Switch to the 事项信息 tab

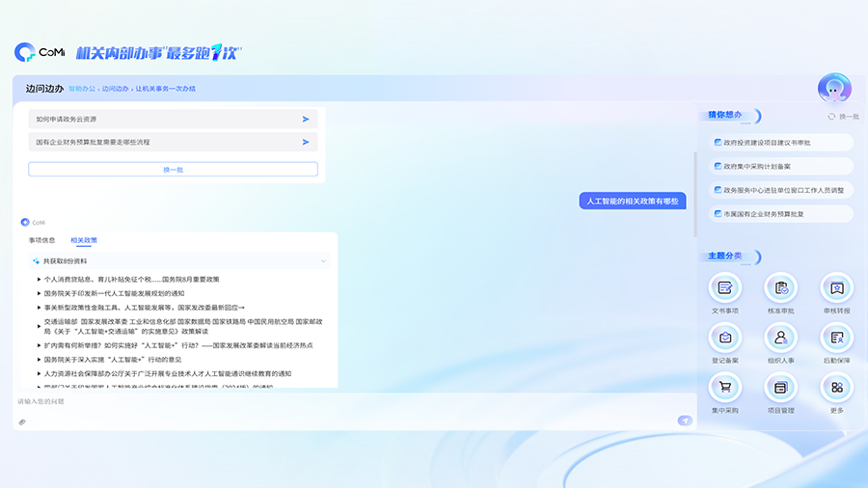tap(41, 240)
